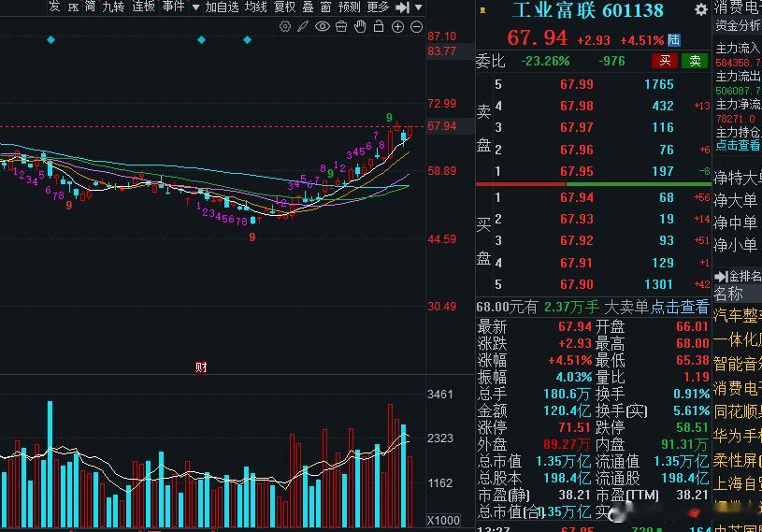This screenshot has height=532, width=762.
Task: Click first cyan diamond marker on chart
Action: (51, 40)
